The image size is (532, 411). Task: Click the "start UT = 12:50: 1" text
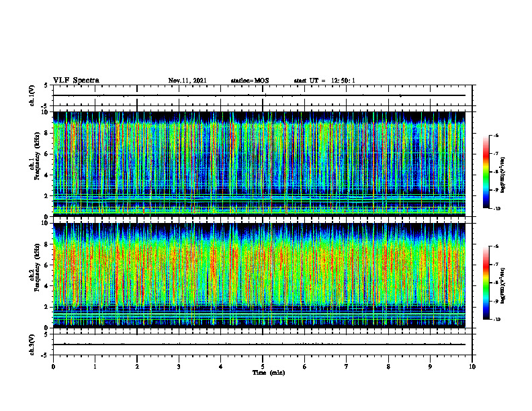click(324, 81)
